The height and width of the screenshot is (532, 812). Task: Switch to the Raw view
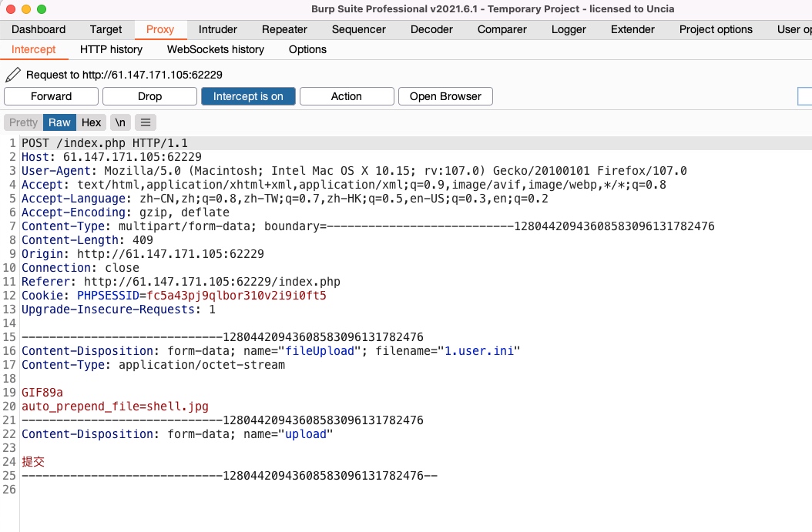(x=59, y=122)
